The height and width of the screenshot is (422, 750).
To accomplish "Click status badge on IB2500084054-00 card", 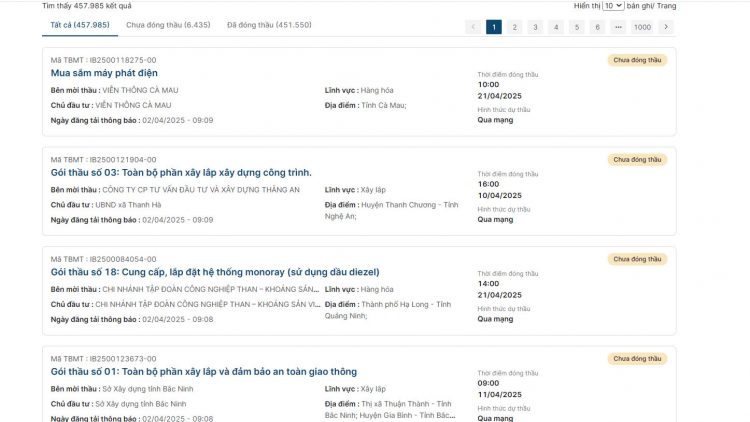I will [x=637, y=259].
